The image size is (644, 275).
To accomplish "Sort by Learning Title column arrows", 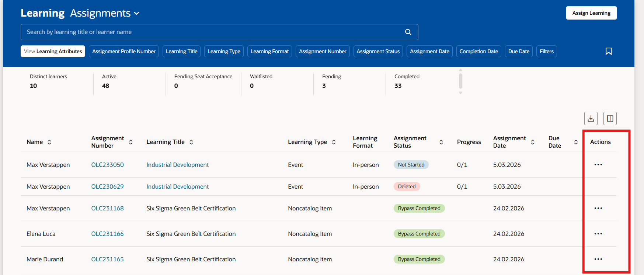I will click(191, 142).
